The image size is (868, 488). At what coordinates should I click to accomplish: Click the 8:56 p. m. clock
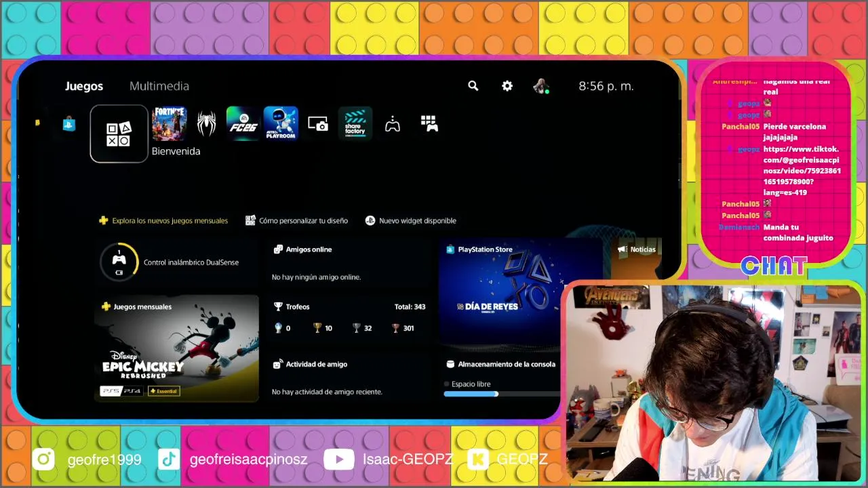coord(606,86)
